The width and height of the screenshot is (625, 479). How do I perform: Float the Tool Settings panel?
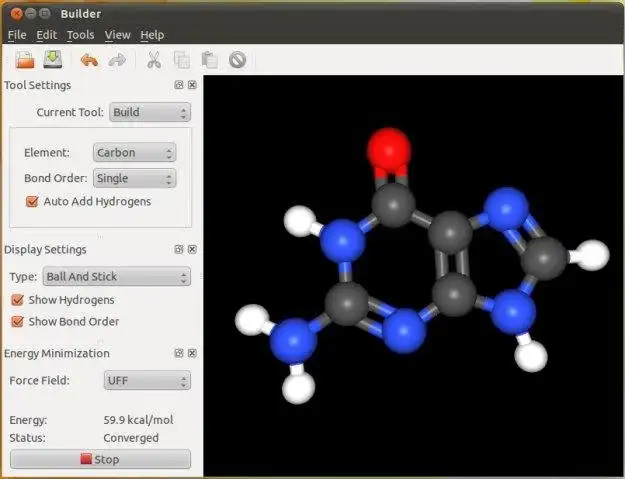tap(179, 85)
